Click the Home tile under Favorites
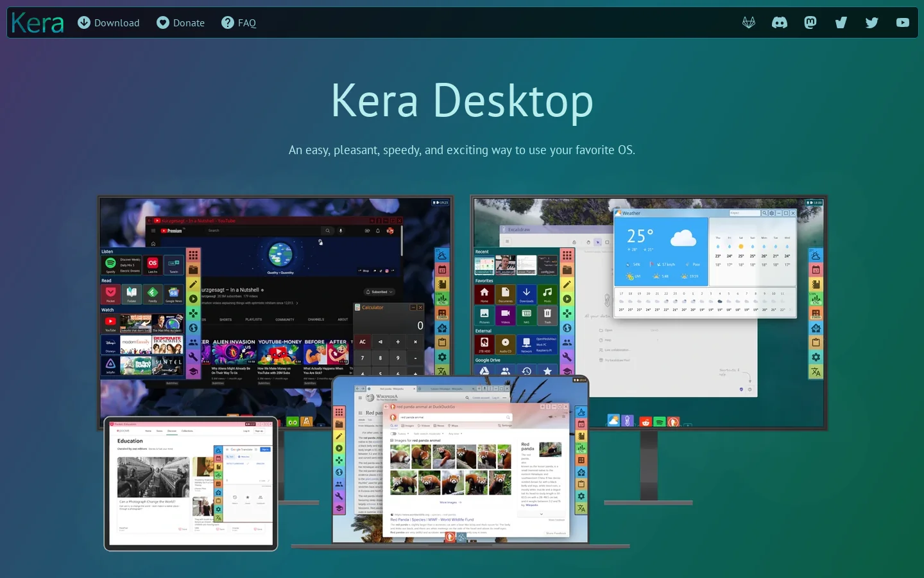Viewport: 924px width, 578px height. click(484, 294)
